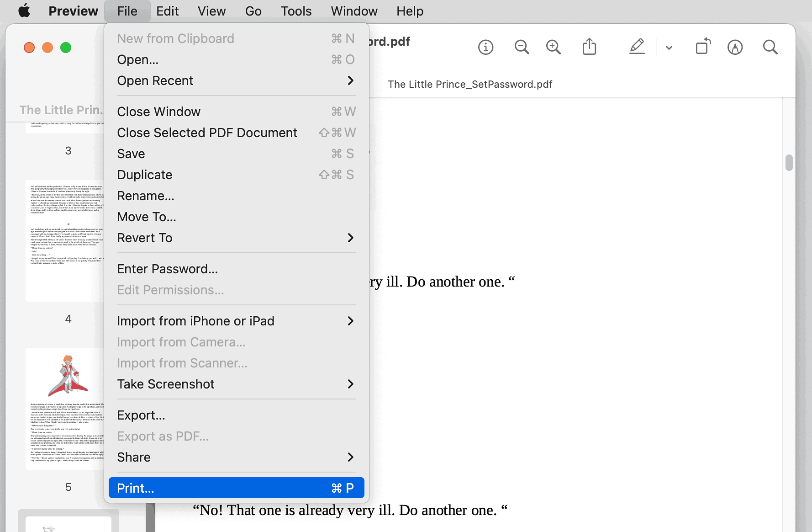Click the Zoom Out magnifier icon

click(522, 47)
